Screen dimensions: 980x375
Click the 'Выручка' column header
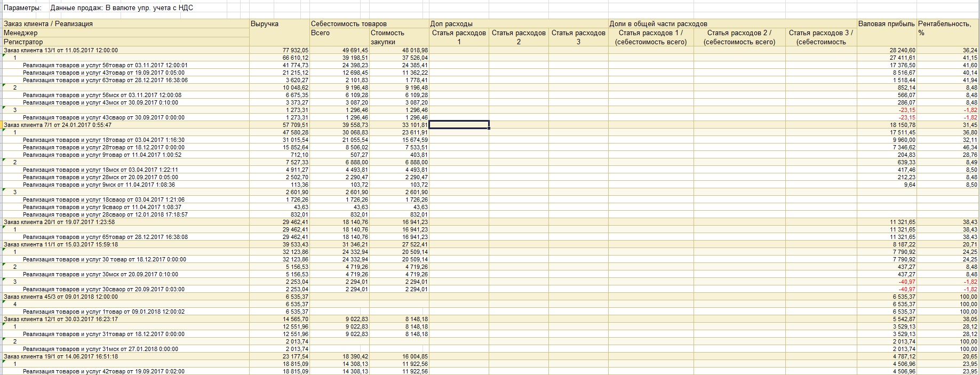click(x=265, y=24)
